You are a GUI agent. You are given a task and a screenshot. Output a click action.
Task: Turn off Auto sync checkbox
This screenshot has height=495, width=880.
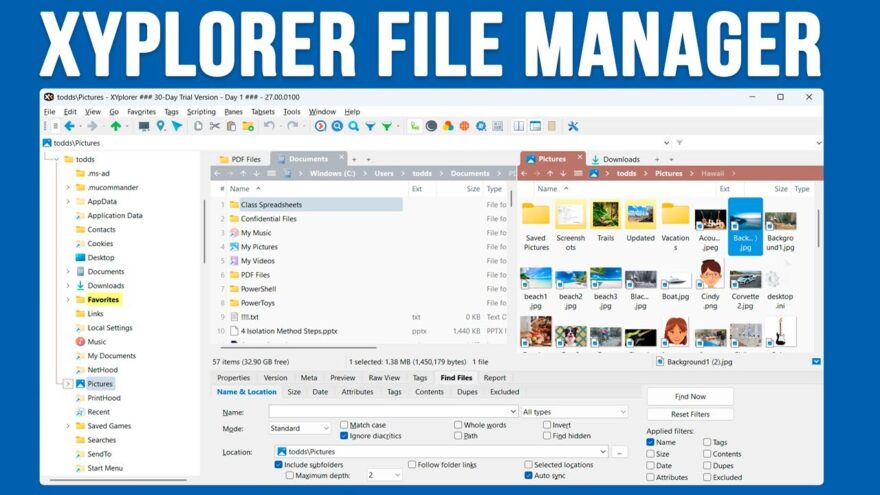(528, 475)
